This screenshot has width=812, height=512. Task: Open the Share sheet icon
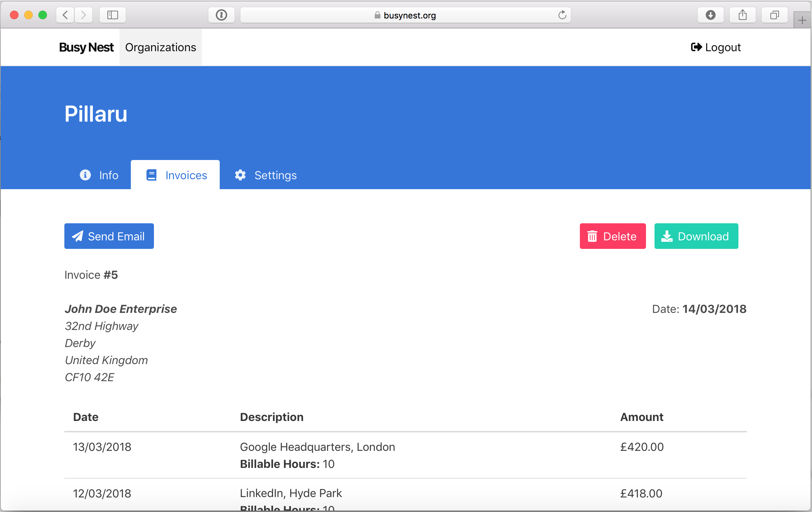(743, 15)
